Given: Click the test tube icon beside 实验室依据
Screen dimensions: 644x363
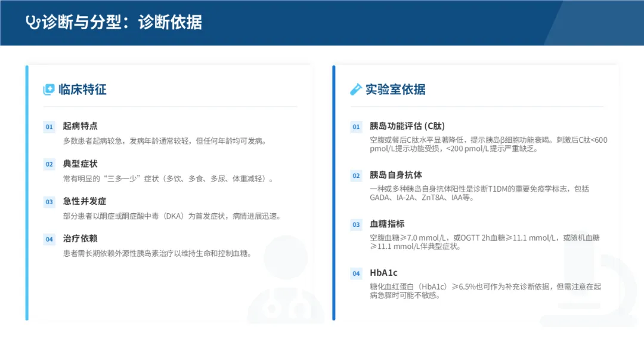Looking at the screenshot, I should 355,89.
